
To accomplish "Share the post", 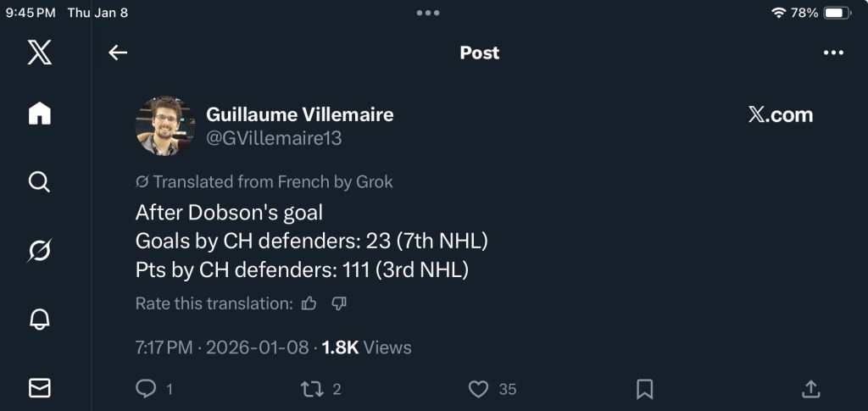I will (810, 389).
